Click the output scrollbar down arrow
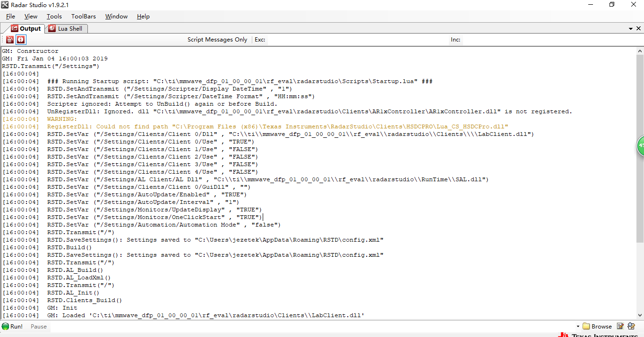Image resolution: width=644 pixels, height=337 pixels. pyautogui.click(x=640, y=315)
